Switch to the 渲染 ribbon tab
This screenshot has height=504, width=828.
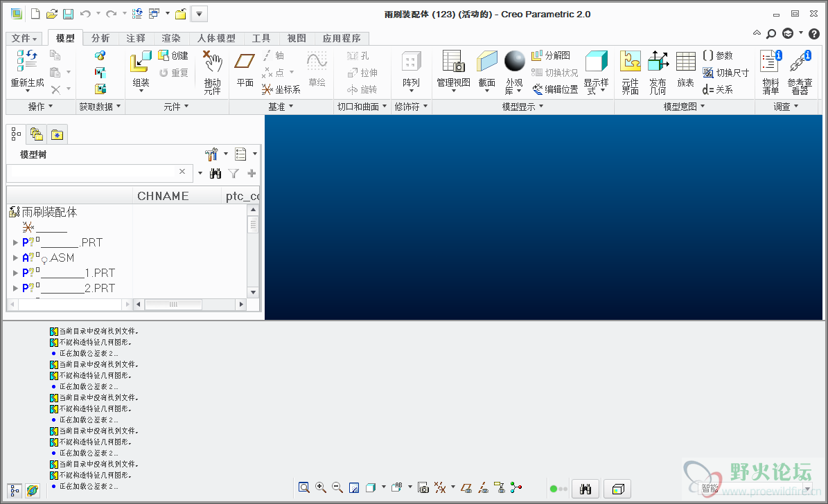tap(171, 39)
